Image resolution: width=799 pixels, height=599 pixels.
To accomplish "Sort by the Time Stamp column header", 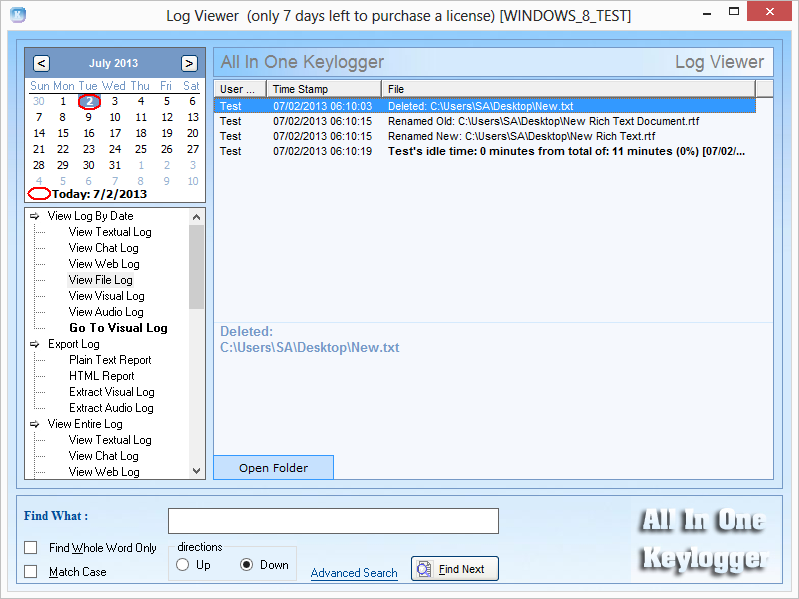I will [323, 89].
